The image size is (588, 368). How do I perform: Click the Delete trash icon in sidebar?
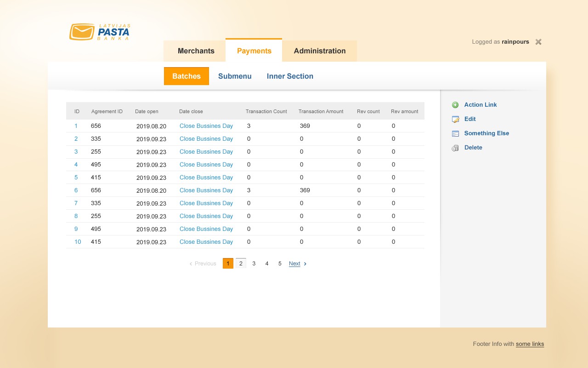click(x=455, y=148)
